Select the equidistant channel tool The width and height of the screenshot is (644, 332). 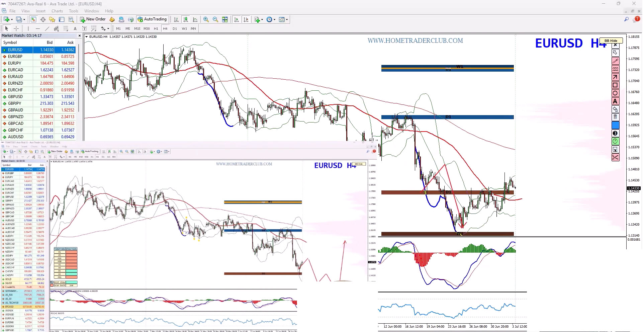[x=56, y=28]
